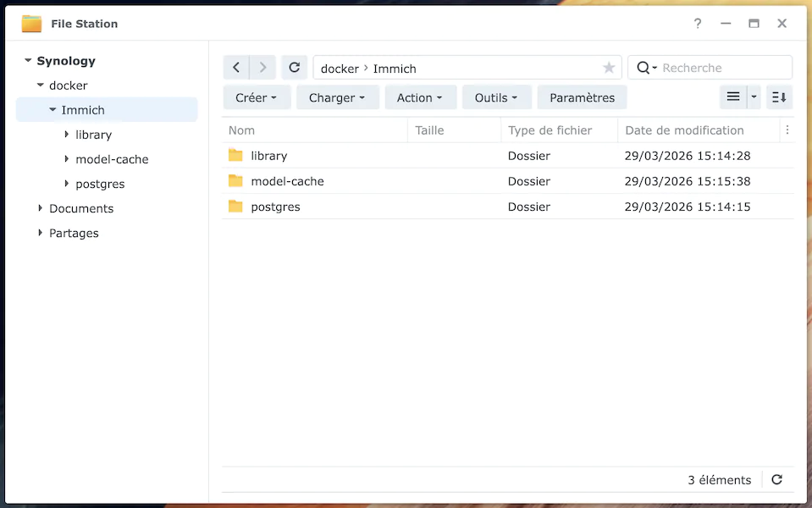The width and height of the screenshot is (812, 508).
Task: Select the model-cache folder icon in list
Action: pos(235,180)
